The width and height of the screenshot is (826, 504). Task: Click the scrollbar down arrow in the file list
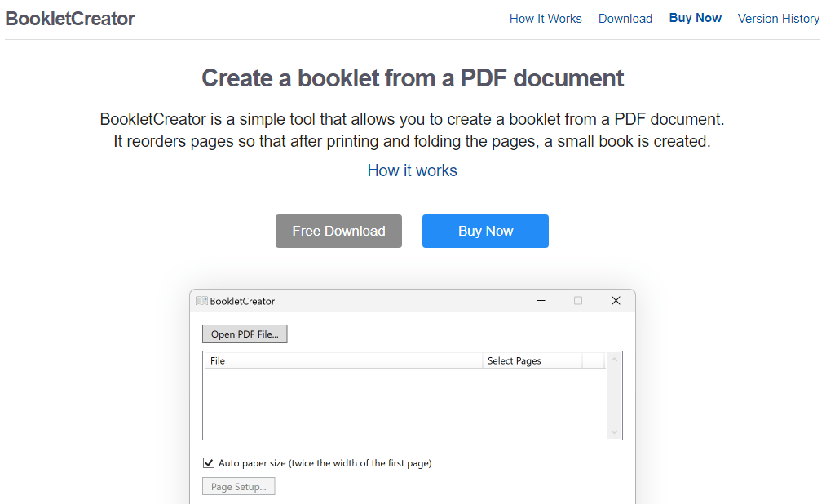coord(615,431)
